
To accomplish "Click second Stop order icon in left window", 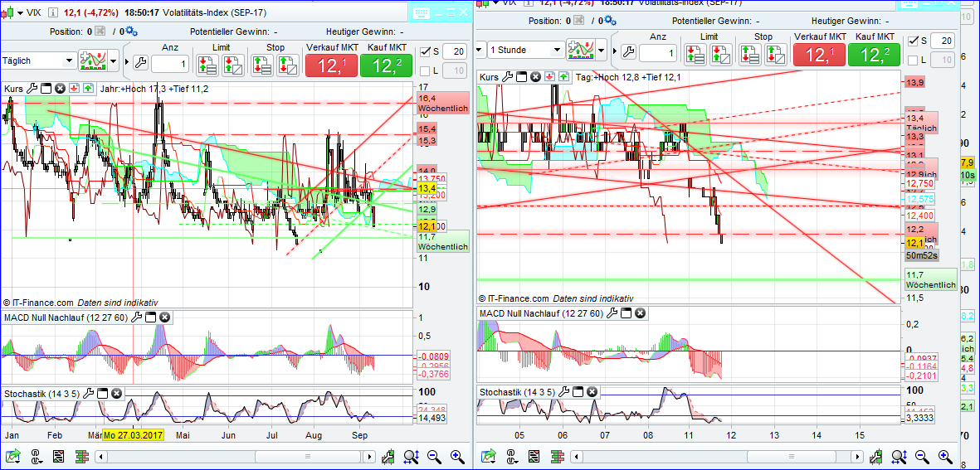I will [x=287, y=65].
